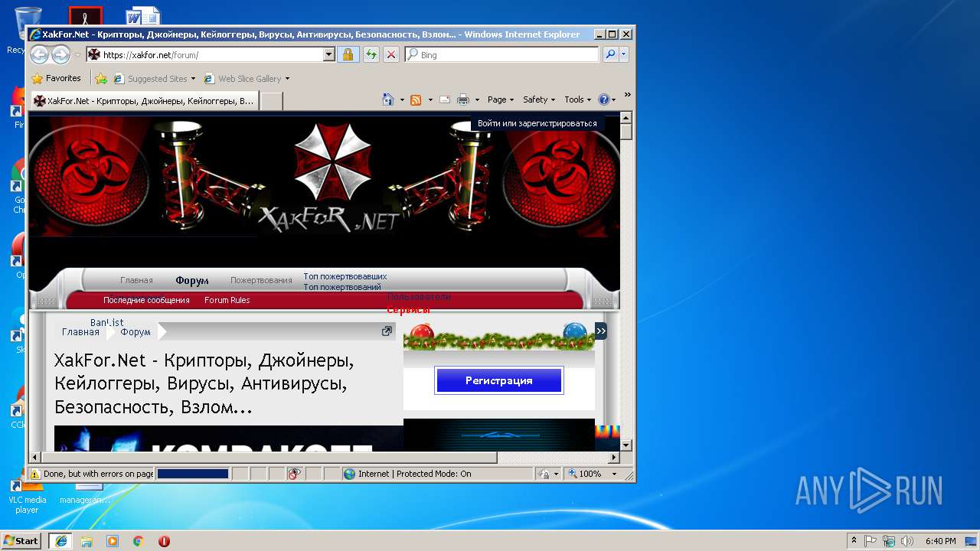980x551 pixels.
Task: Open Opera taskbar icon
Action: coord(164,541)
